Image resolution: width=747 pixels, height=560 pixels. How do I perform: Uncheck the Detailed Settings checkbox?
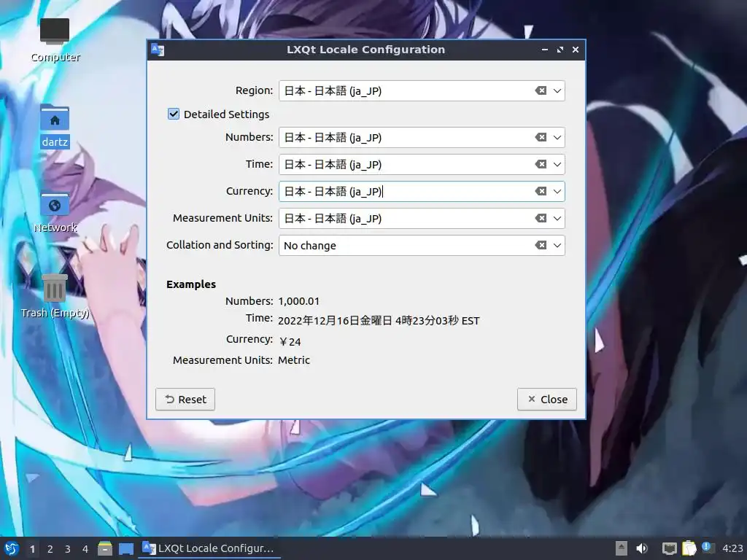(174, 114)
